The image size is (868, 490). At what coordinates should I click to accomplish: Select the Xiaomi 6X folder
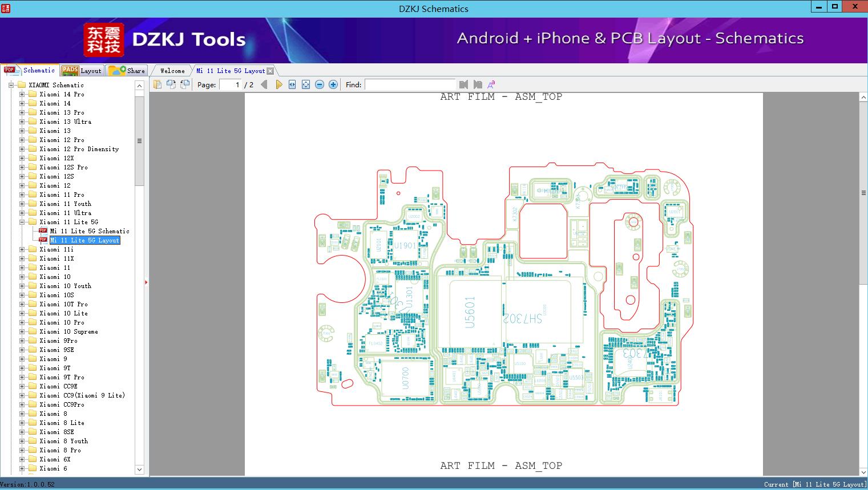(55, 459)
